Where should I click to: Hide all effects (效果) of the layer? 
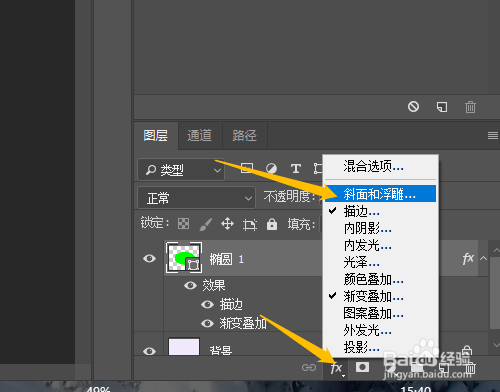tap(190, 285)
